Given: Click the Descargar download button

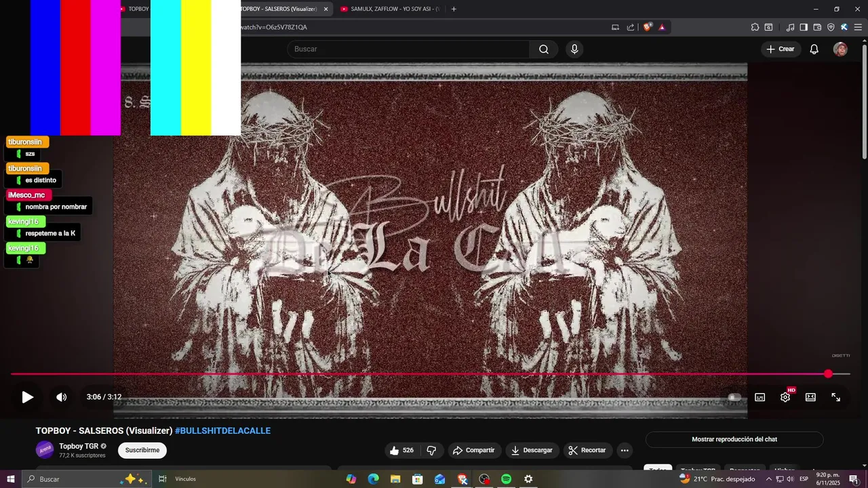Looking at the screenshot, I should [x=532, y=450].
